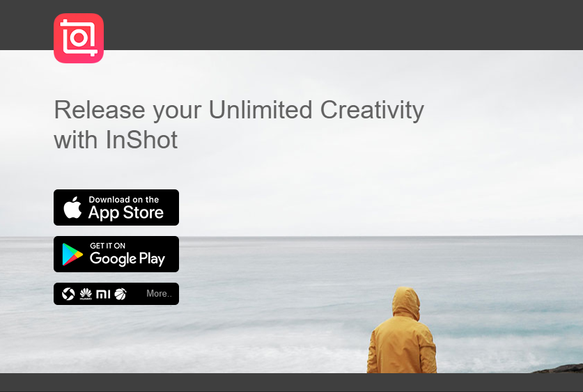Click the "Download on the" caption
Image resolution: width=583 pixels, height=392 pixels.
coord(123,200)
